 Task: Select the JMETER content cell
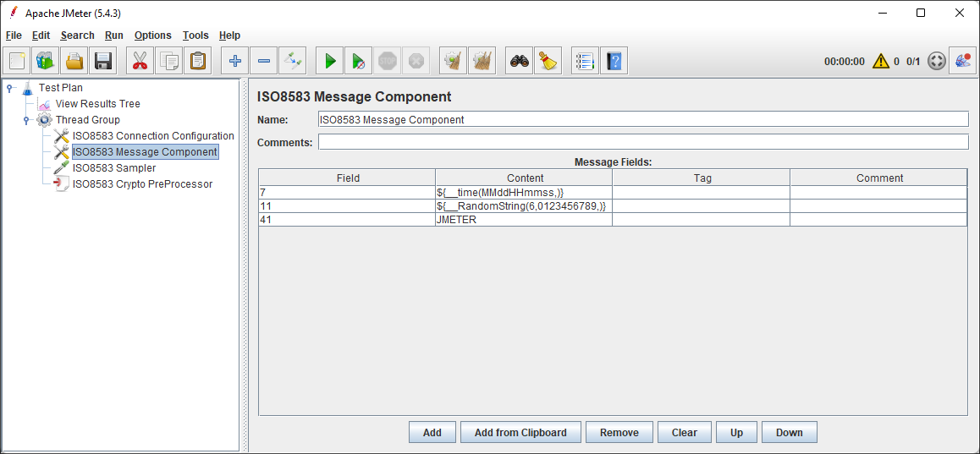(x=525, y=220)
